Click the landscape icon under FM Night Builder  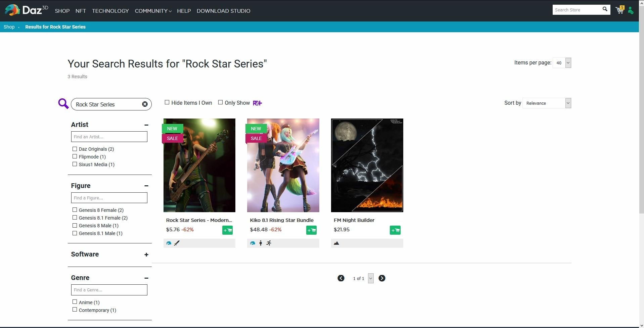[x=336, y=243]
